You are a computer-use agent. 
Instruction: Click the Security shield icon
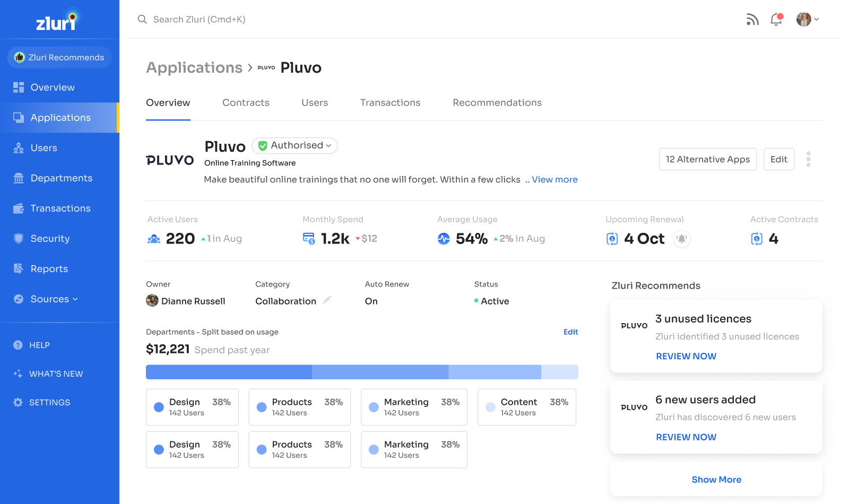(x=19, y=239)
